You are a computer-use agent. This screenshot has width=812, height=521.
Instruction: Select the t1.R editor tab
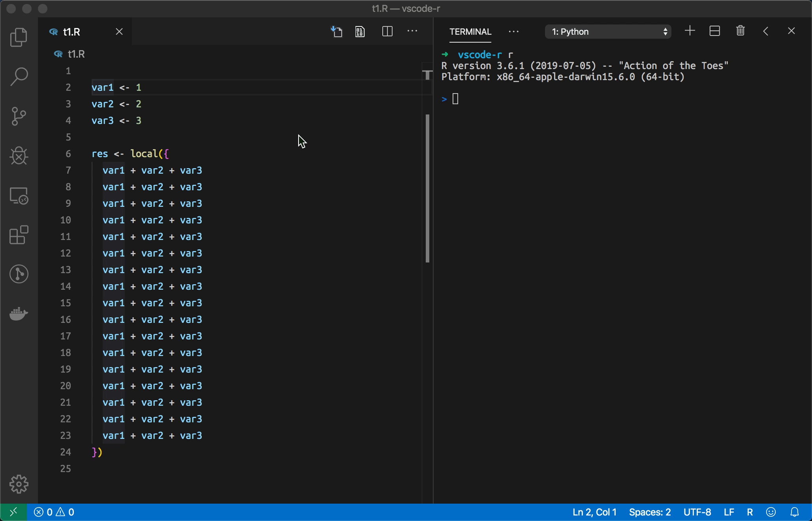[72, 32]
